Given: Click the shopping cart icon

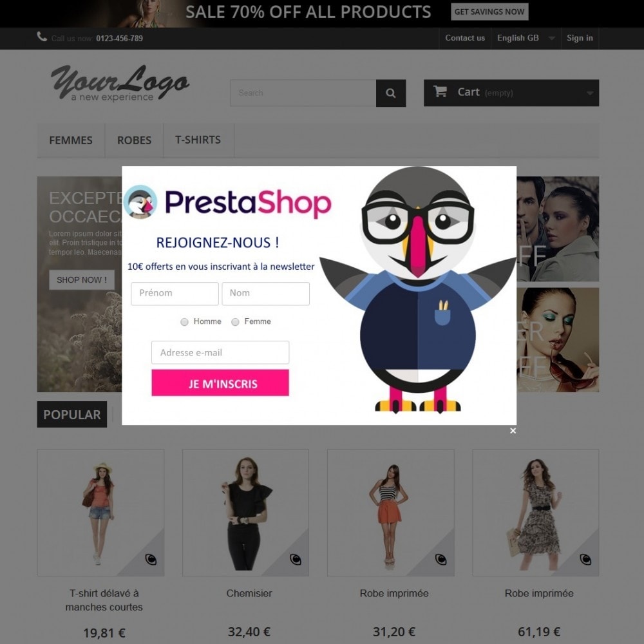Looking at the screenshot, I should pos(440,91).
